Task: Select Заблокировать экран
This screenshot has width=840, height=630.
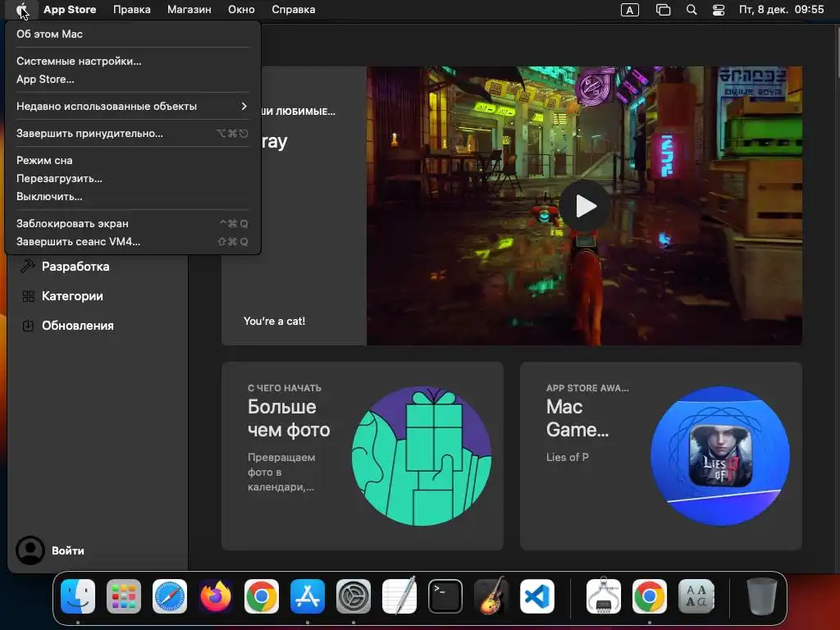Action: coord(132,223)
